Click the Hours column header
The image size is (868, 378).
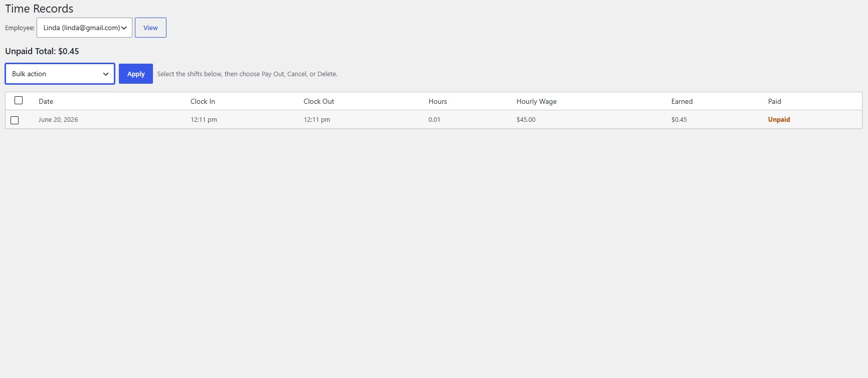coord(438,101)
